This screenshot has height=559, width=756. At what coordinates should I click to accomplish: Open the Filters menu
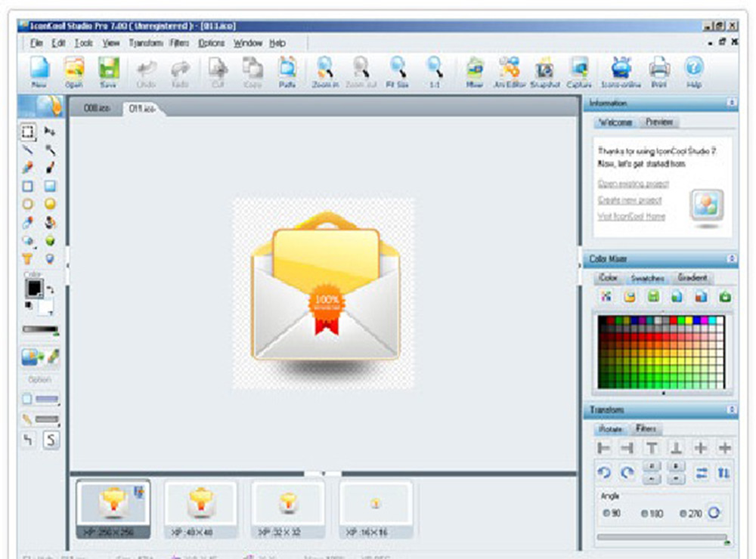click(179, 43)
